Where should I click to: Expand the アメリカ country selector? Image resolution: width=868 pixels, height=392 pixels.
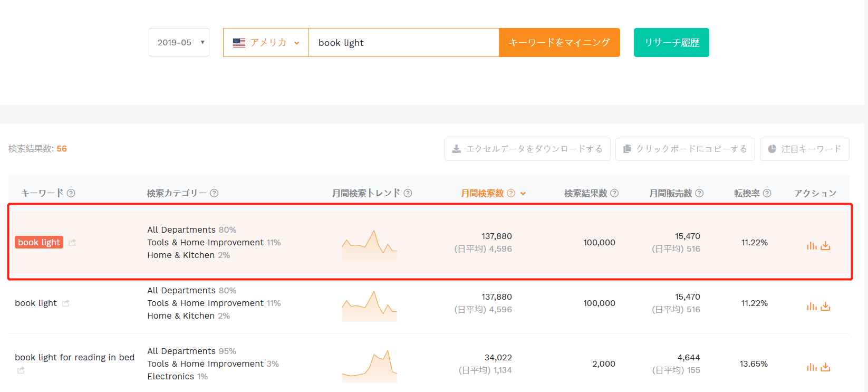266,42
